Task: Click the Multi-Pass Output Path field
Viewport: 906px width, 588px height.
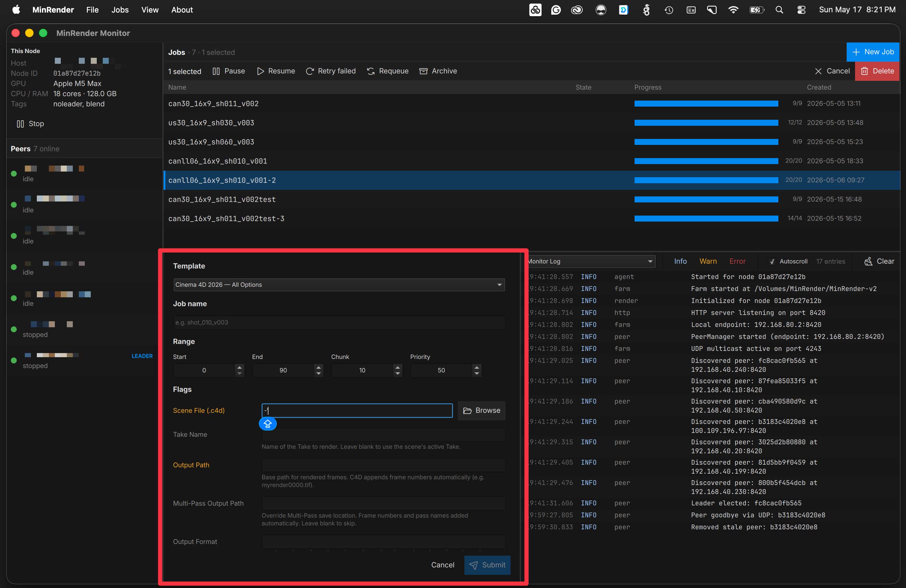Action: [383, 503]
